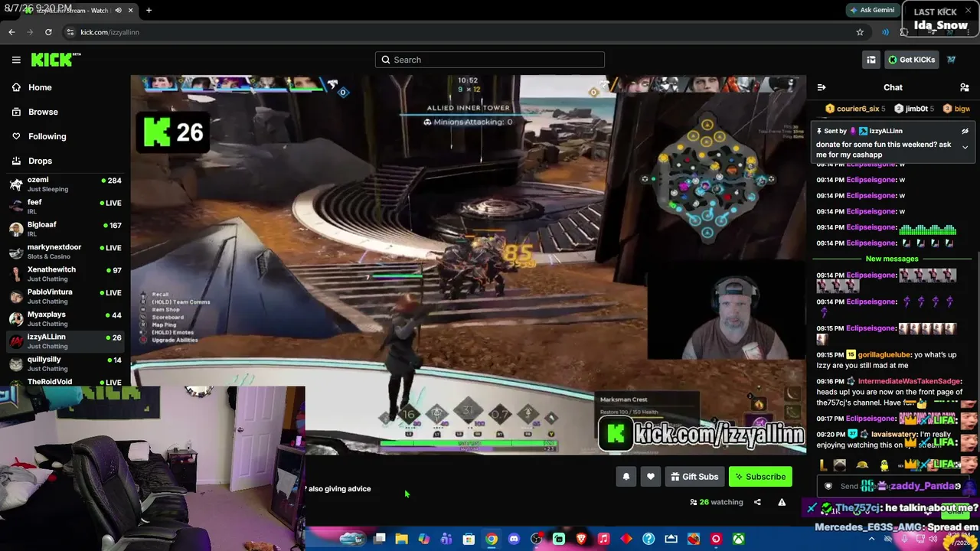Open Brave browser from taskbar
The width and height of the screenshot is (980, 551).
[581, 540]
